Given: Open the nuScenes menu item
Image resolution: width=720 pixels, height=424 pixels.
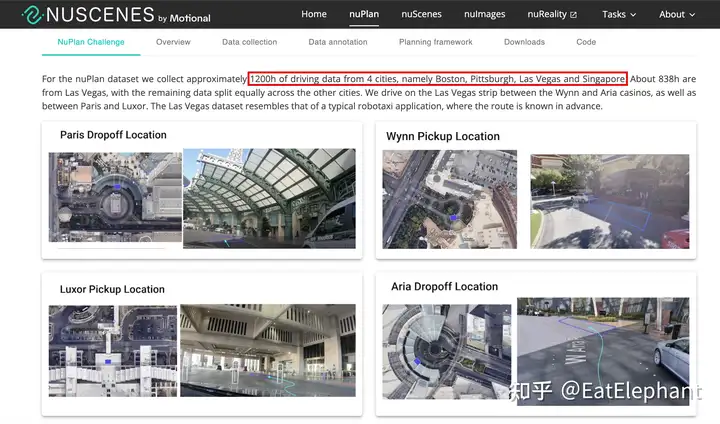Looking at the screenshot, I should click(421, 14).
